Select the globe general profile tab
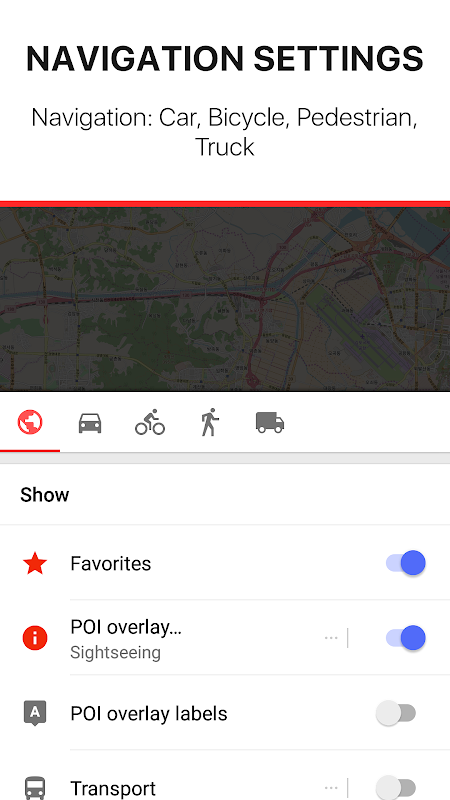 click(x=30, y=422)
